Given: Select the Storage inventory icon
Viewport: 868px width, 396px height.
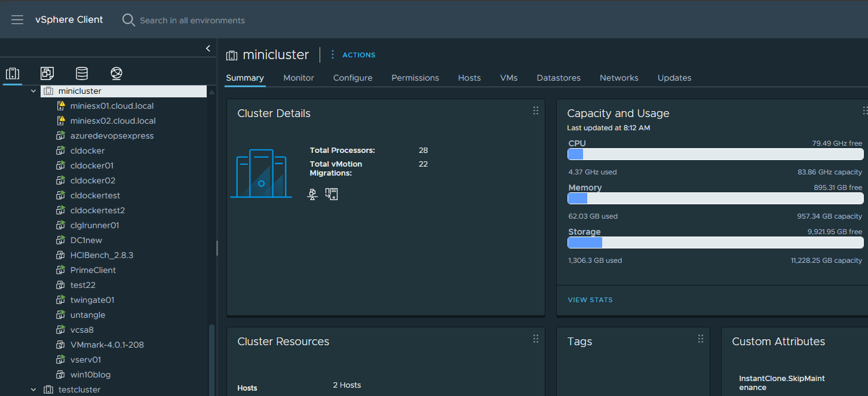Looking at the screenshot, I should point(82,73).
